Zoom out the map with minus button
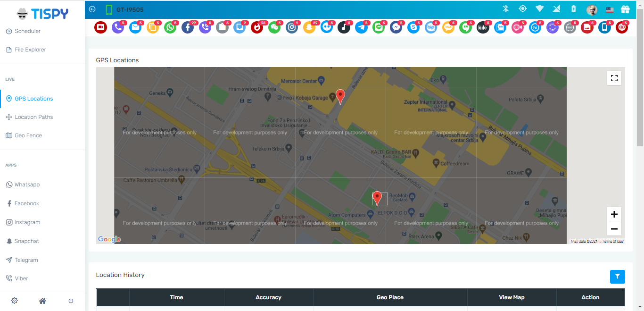 pos(614,229)
